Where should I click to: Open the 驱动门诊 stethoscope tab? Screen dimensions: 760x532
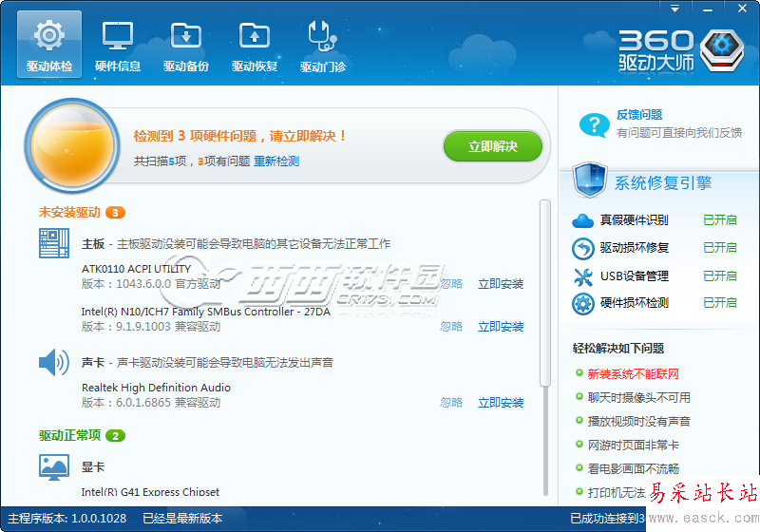323,45
